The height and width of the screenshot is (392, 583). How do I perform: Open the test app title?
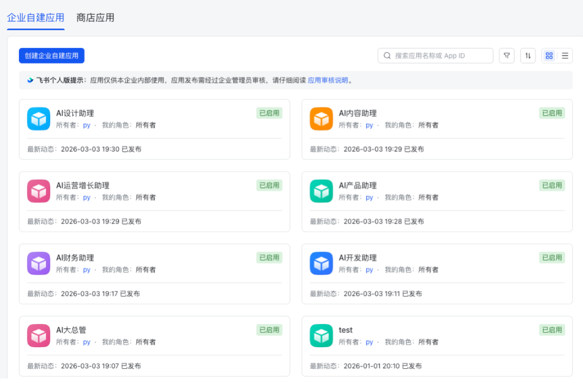point(346,329)
